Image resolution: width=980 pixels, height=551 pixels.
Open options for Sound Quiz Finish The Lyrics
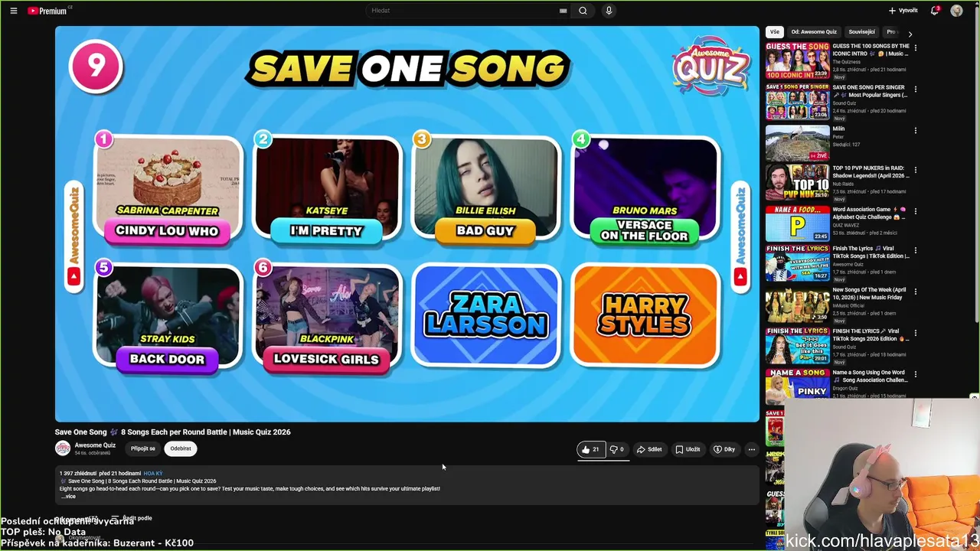point(915,332)
